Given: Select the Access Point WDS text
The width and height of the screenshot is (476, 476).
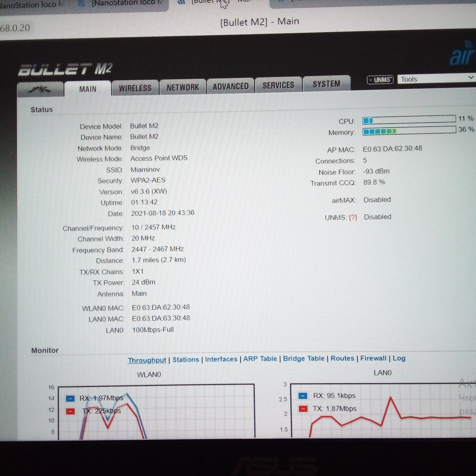Looking at the screenshot, I should pyautogui.click(x=159, y=158).
